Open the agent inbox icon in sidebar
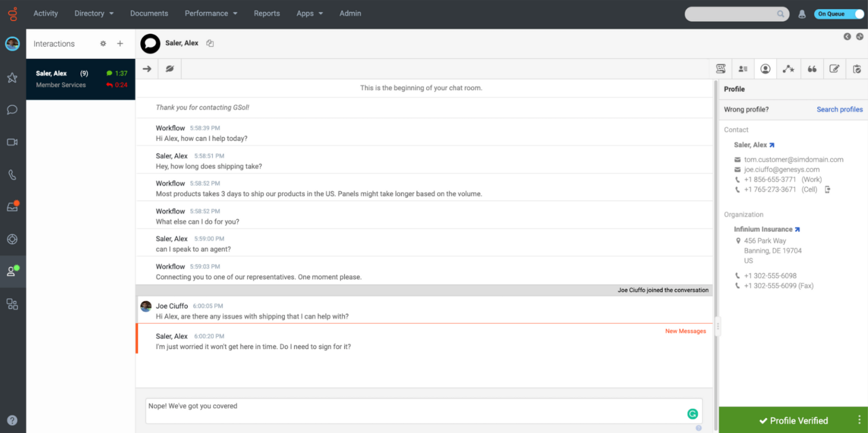Viewport: 868px width, 433px height. [x=12, y=207]
